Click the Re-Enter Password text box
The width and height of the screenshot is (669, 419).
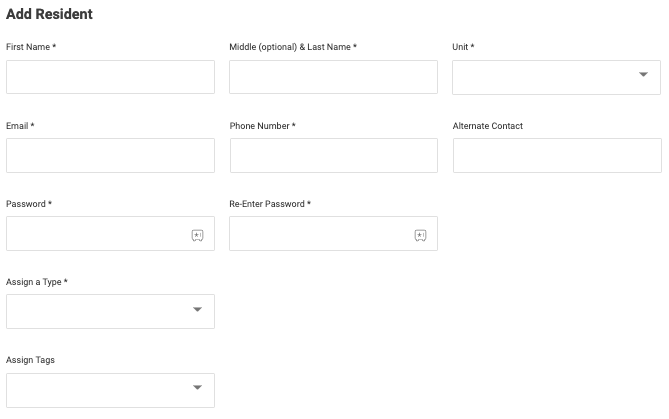(x=318, y=234)
